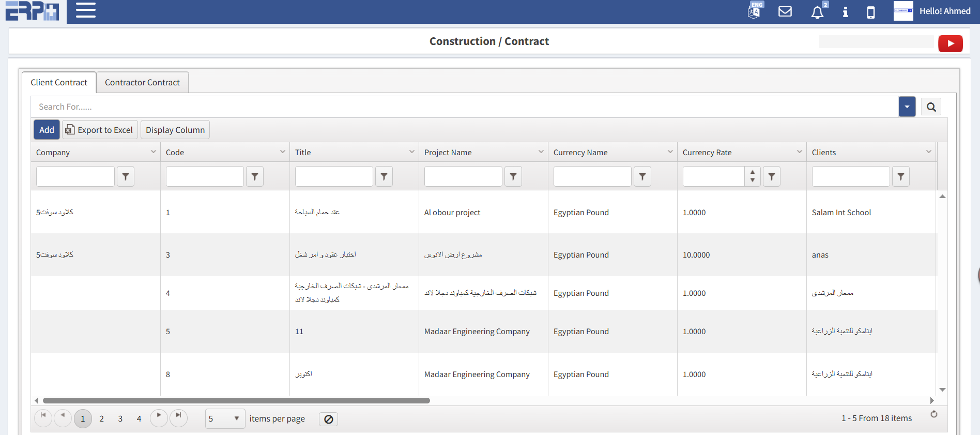The width and height of the screenshot is (980, 435).
Task: Expand the Project Name column menu
Action: point(541,152)
